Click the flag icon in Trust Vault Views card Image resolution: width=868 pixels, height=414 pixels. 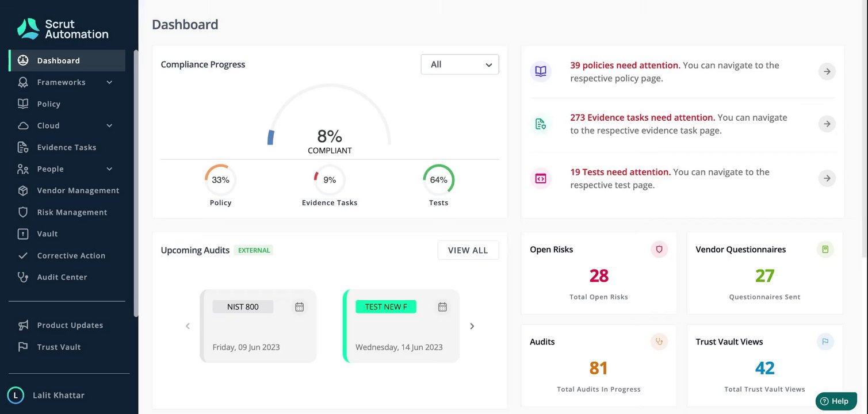click(x=825, y=342)
